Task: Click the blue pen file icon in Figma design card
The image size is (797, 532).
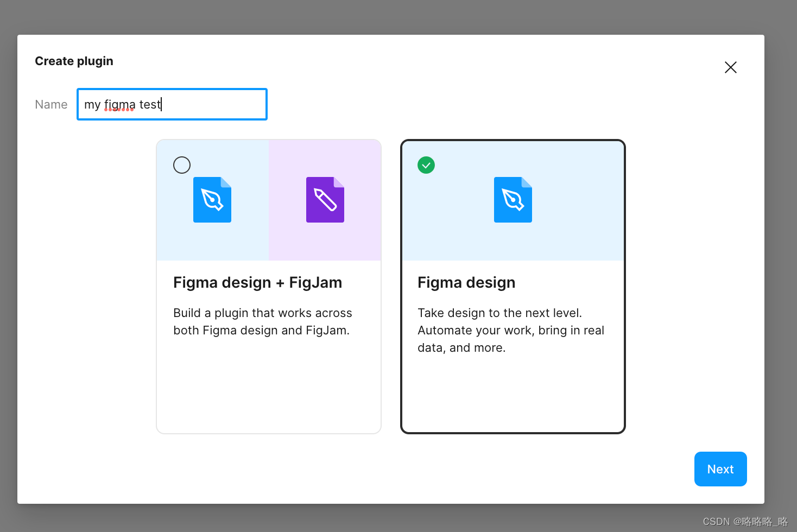Action: coord(513,200)
